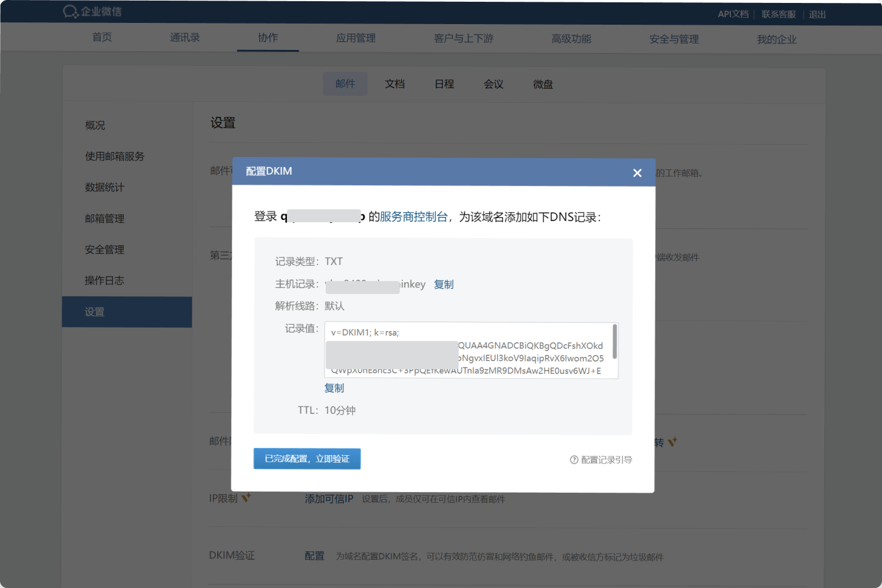Switch to the 日程 tab
The width and height of the screenshot is (882, 588).
coord(444,83)
